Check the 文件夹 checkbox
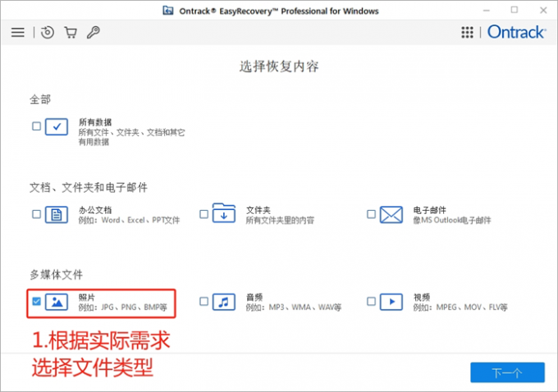The width and height of the screenshot is (558, 392). (x=204, y=214)
